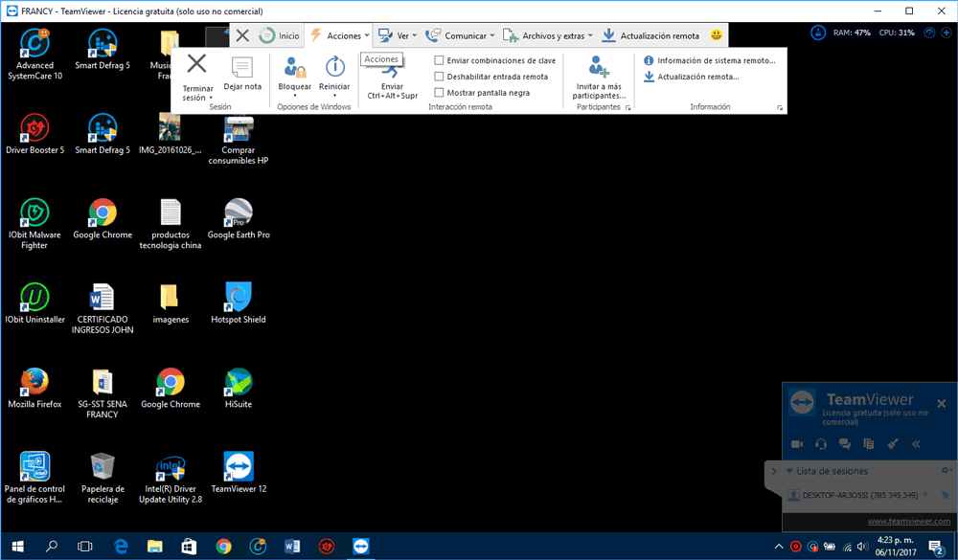Screen dimensions: 958x560
Task: Click the Bloquear lock icon
Action: [x=294, y=67]
